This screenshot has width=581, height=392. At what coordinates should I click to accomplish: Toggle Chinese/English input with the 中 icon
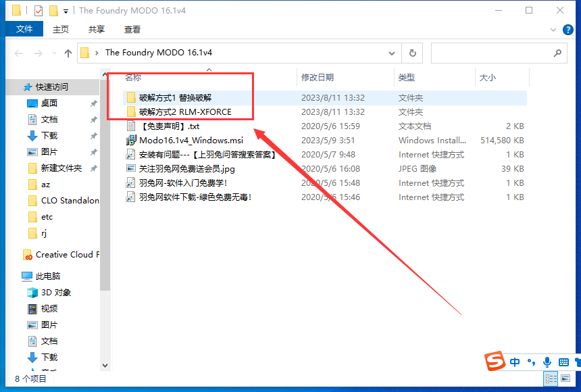point(514,362)
